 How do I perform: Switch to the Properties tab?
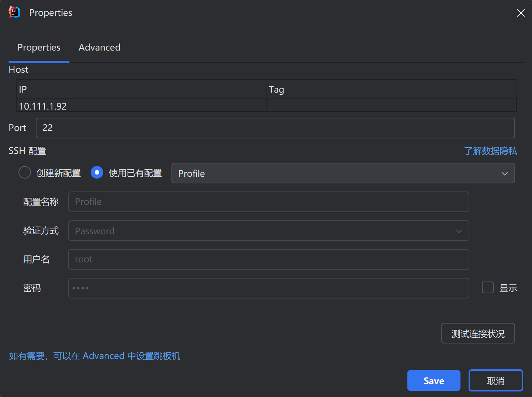click(39, 48)
